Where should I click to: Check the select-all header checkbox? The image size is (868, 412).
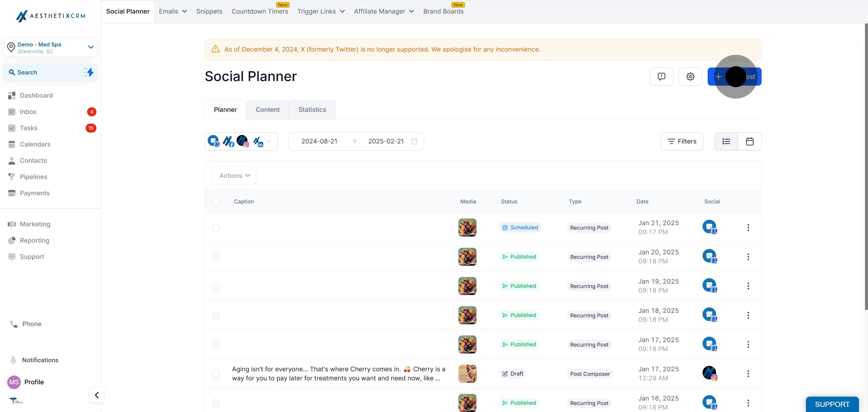216,201
